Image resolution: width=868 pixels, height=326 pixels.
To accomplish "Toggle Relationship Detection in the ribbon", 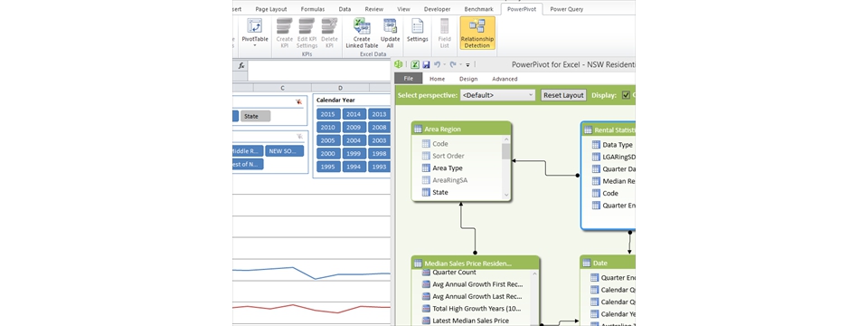I will click(477, 34).
